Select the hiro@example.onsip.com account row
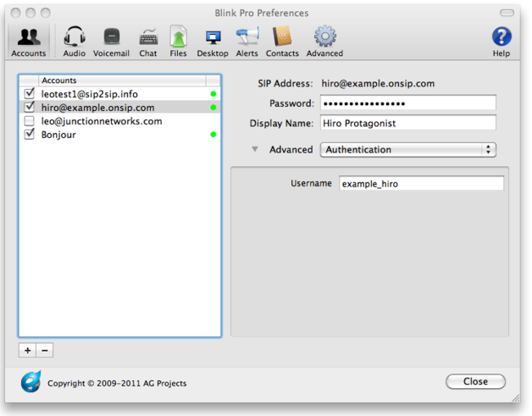Screen dimensions: 532x416 coord(119,108)
